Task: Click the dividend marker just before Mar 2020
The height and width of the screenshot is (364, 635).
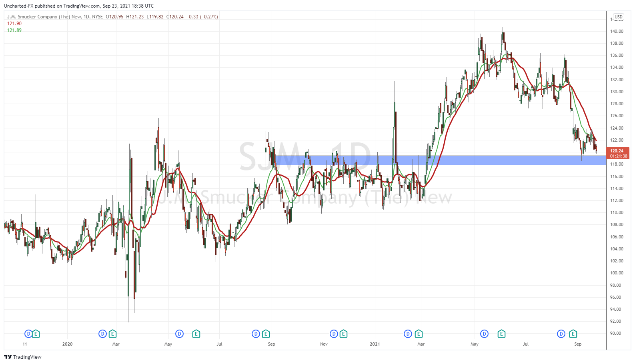Action: coord(102,334)
